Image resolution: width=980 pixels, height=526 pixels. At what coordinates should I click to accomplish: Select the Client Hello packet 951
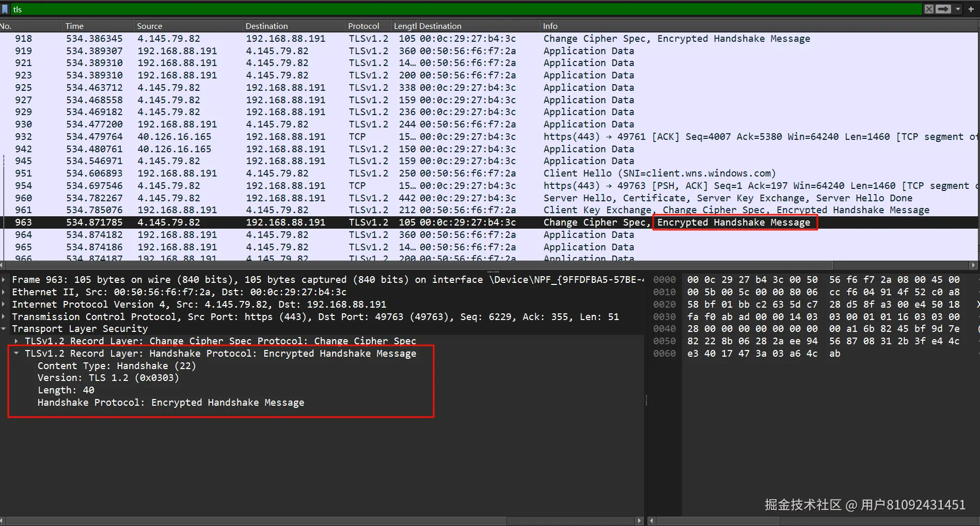[489, 173]
